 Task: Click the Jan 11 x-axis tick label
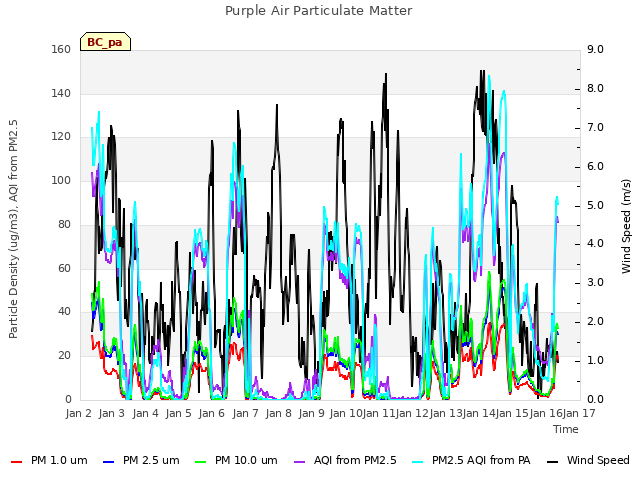point(379,413)
